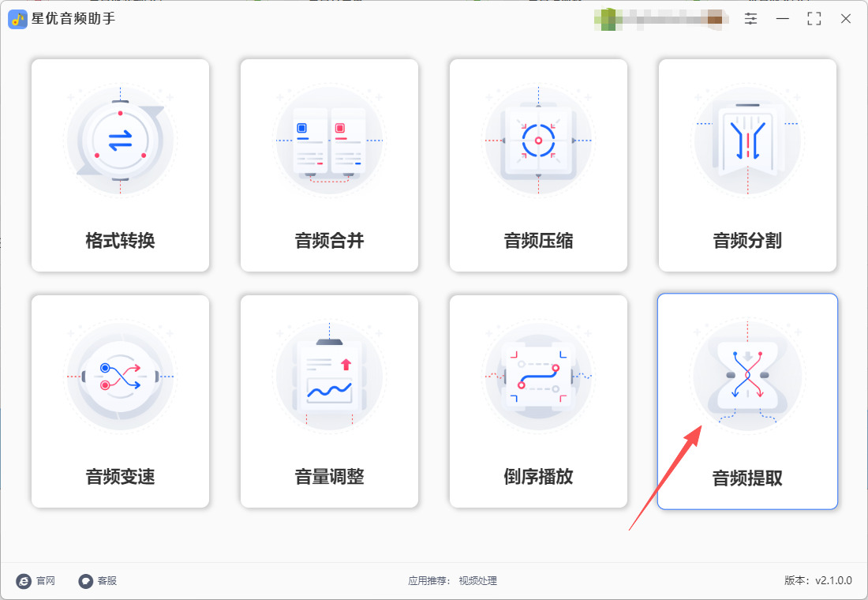Viewport: 868px width, 600px height.
Task: Open the 格式转换 format conversion icon
Action: [x=120, y=141]
